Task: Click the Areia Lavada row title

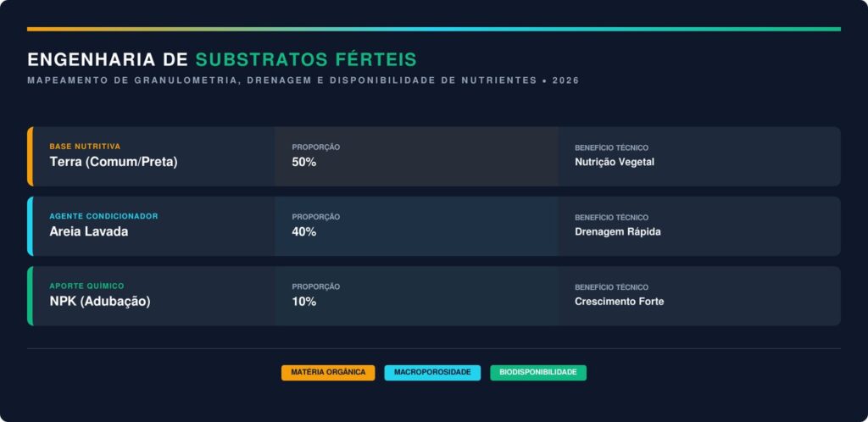Action: (89, 231)
